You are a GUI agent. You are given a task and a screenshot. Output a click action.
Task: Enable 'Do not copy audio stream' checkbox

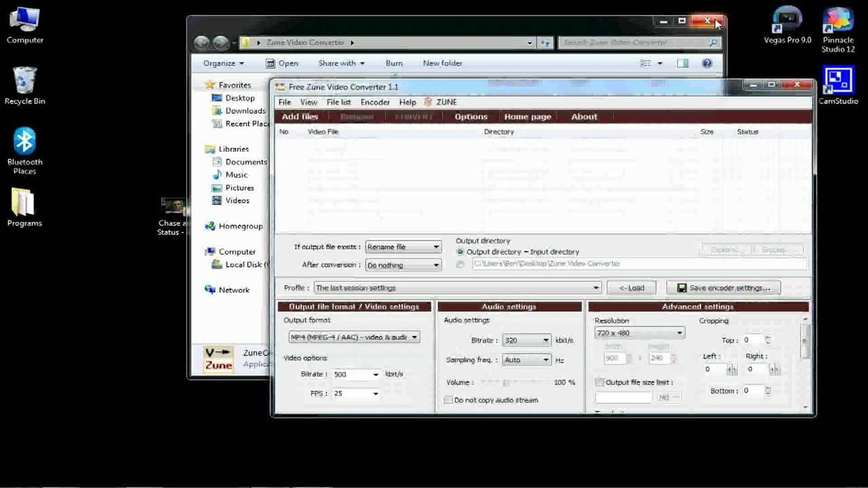point(448,400)
